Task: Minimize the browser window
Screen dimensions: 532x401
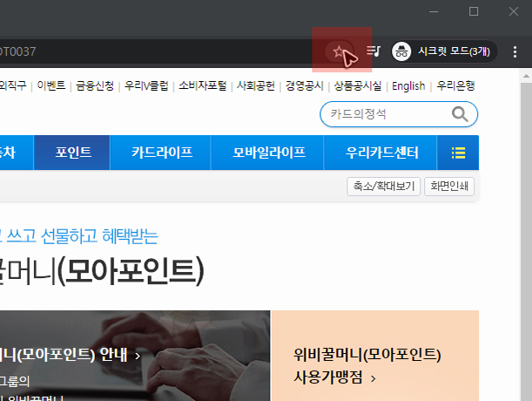Action: click(x=434, y=11)
